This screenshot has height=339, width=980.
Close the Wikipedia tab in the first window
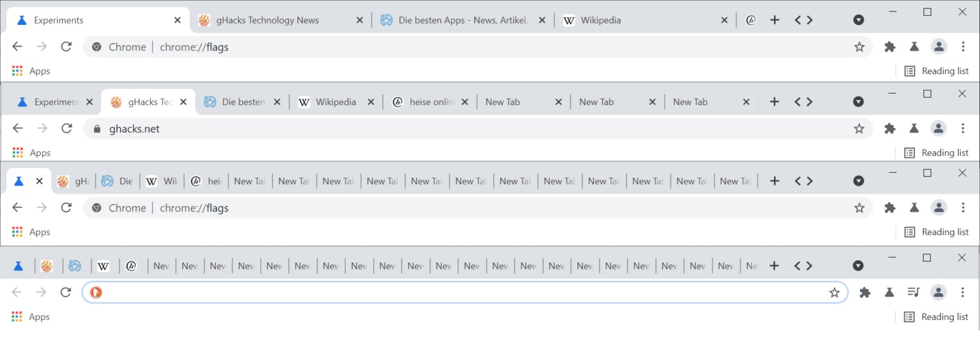[724, 20]
